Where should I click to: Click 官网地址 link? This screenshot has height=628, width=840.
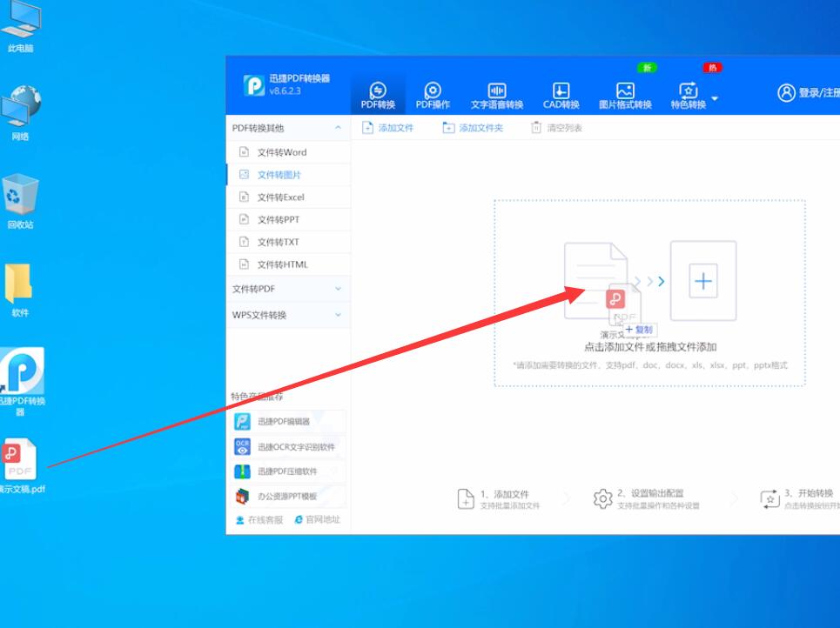(317, 519)
